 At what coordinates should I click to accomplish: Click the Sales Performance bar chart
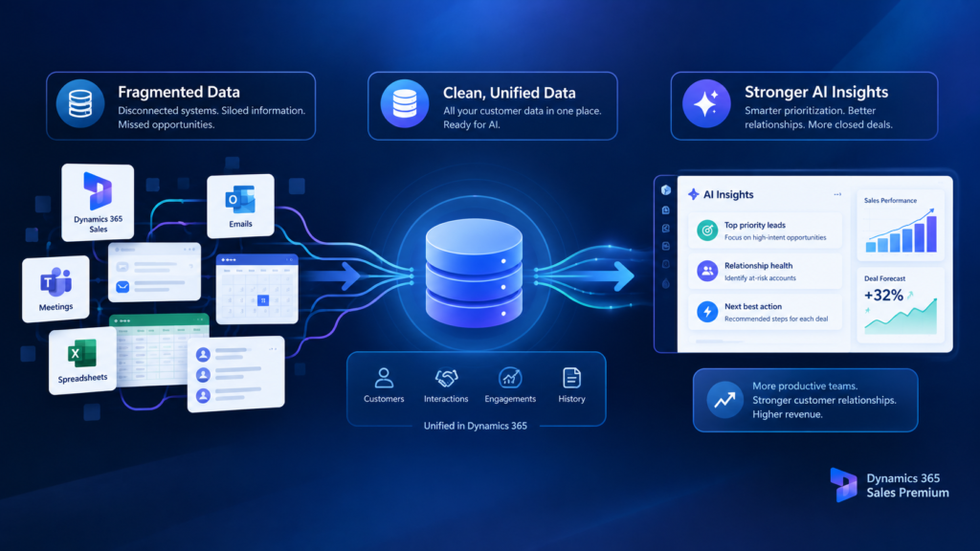point(901,230)
